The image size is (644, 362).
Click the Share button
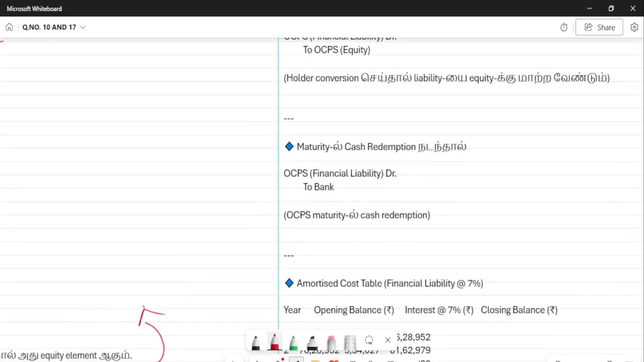click(599, 27)
